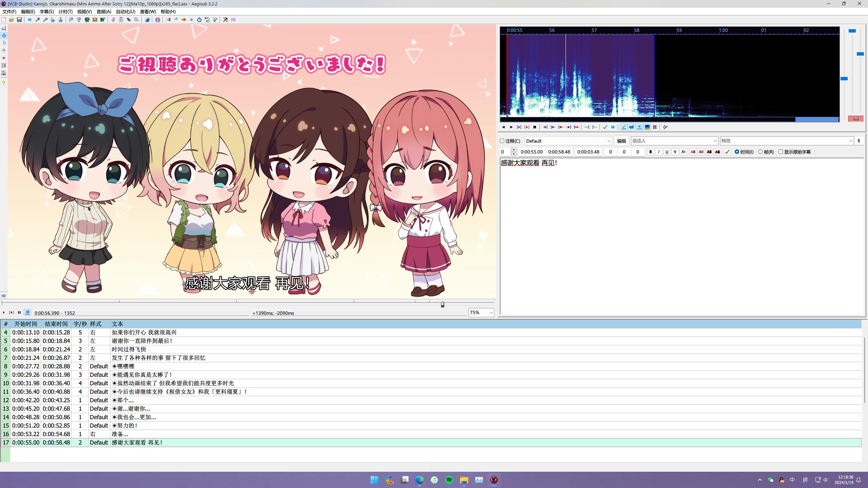The width and height of the screenshot is (868, 488).
Task: Cycle tag hiding mode (\t icon)
Action: point(233,20)
